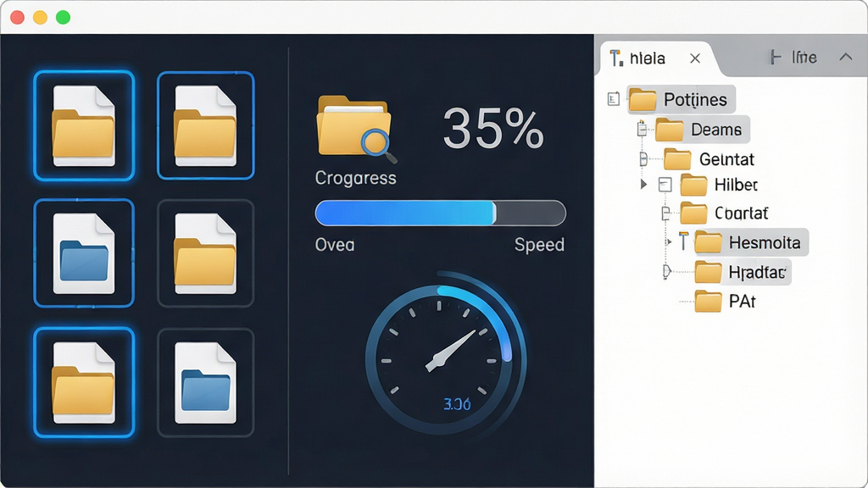Click the folder icon beside Hradtac
This screenshot has width=868, height=488.
point(708,272)
